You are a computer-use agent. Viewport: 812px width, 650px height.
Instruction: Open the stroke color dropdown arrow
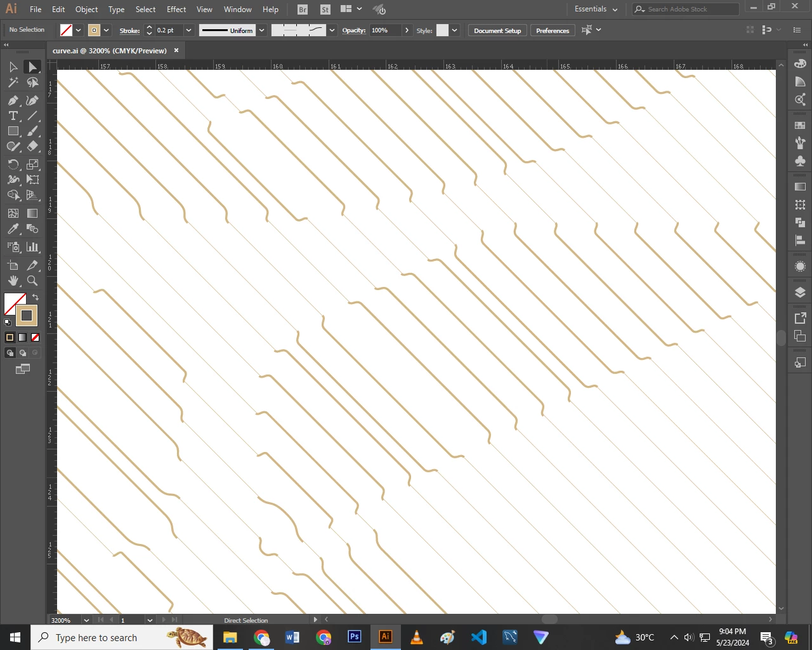click(x=107, y=30)
